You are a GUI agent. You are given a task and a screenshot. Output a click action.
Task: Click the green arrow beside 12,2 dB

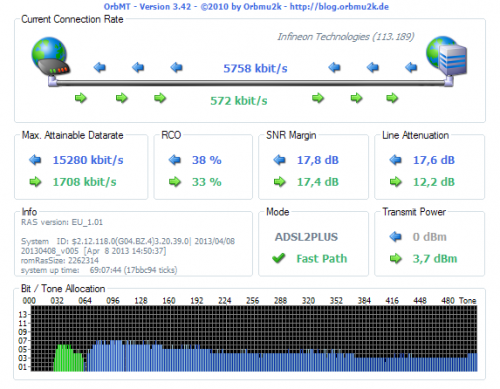coord(395,182)
